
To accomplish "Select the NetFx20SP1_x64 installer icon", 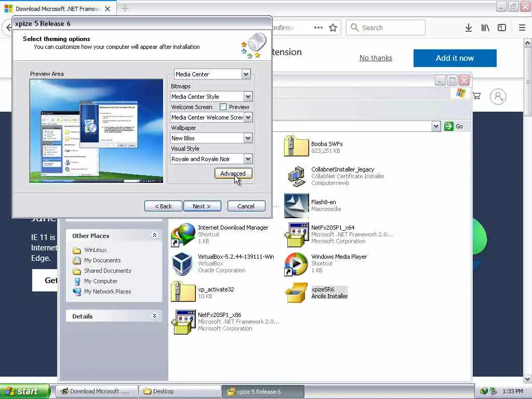I will [x=296, y=234].
